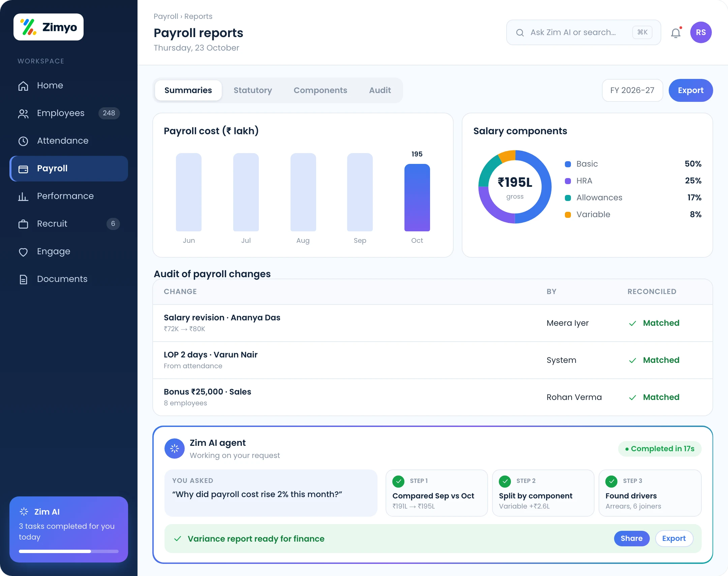
Task: Click the Zim AI agent sparkle icon
Action: click(175, 449)
